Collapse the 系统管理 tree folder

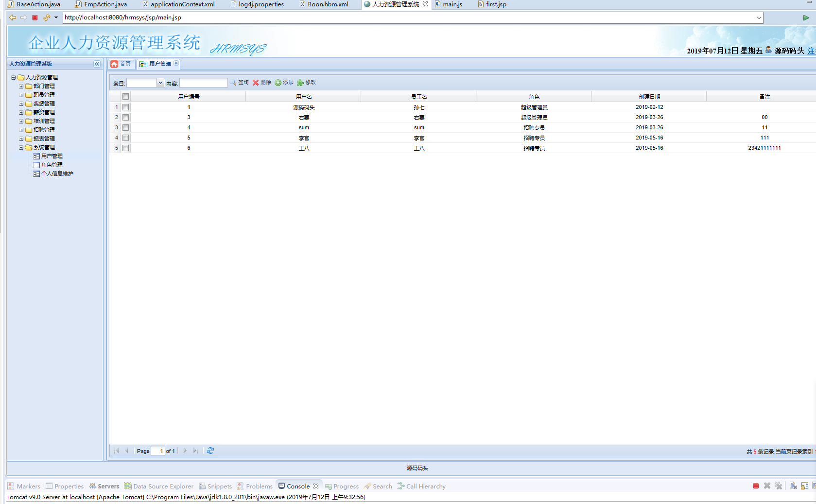click(21, 147)
